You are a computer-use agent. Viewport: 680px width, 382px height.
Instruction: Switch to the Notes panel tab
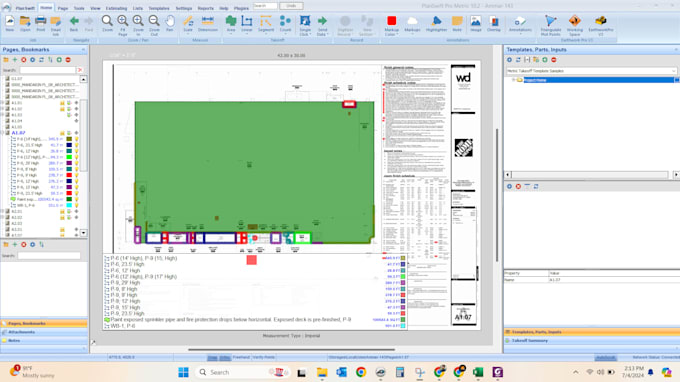point(44,341)
